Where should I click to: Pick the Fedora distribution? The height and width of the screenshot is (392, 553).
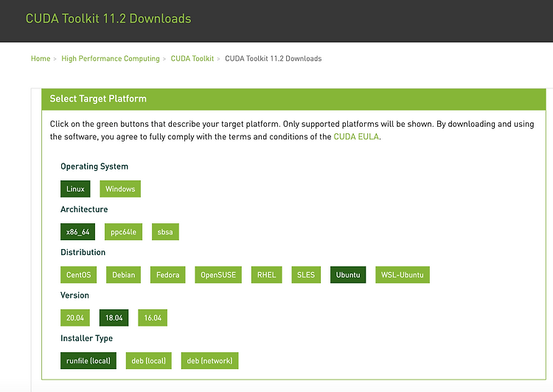click(168, 275)
